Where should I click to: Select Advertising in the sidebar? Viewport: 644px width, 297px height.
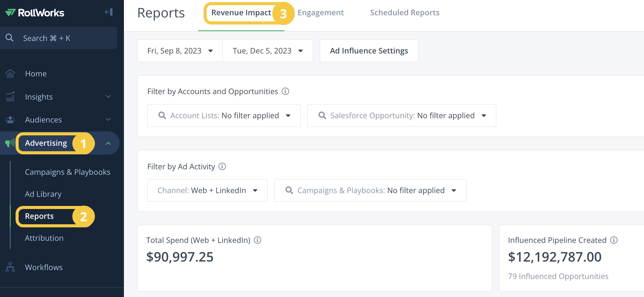click(46, 143)
